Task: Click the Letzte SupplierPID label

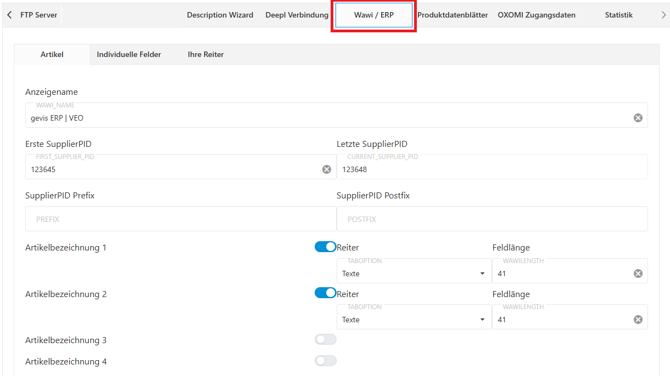Action: click(372, 144)
